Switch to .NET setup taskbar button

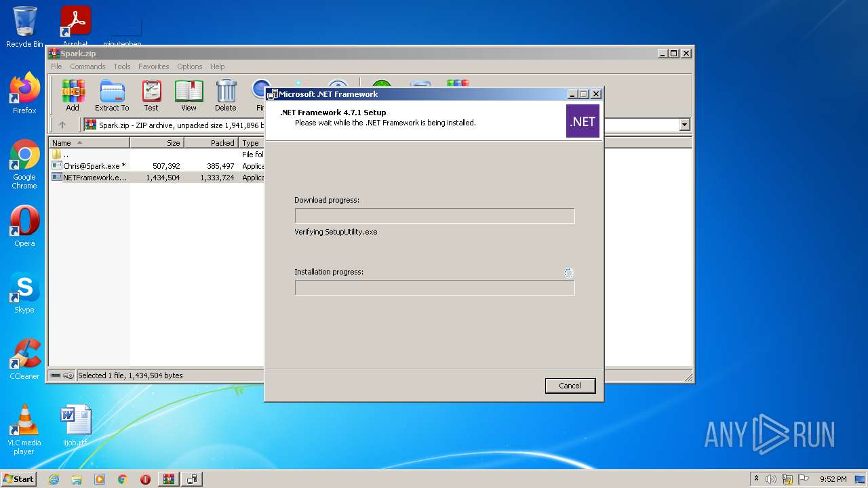click(x=192, y=479)
